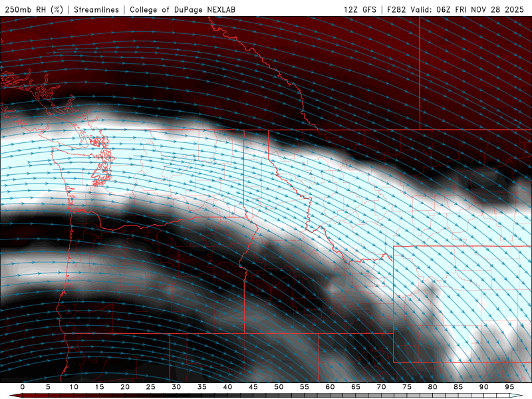
Task: Click the "55" value on the color scale
Action: pyautogui.click(x=305, y=387)
